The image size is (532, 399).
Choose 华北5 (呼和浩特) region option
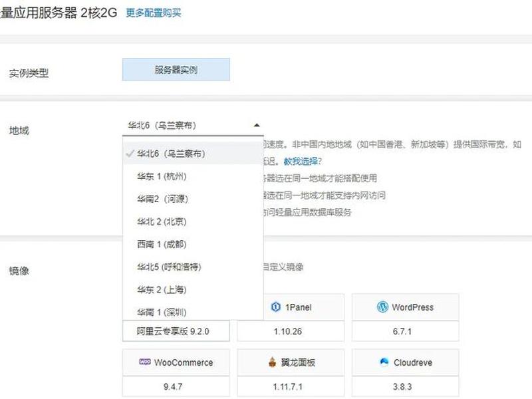(193, 267)
